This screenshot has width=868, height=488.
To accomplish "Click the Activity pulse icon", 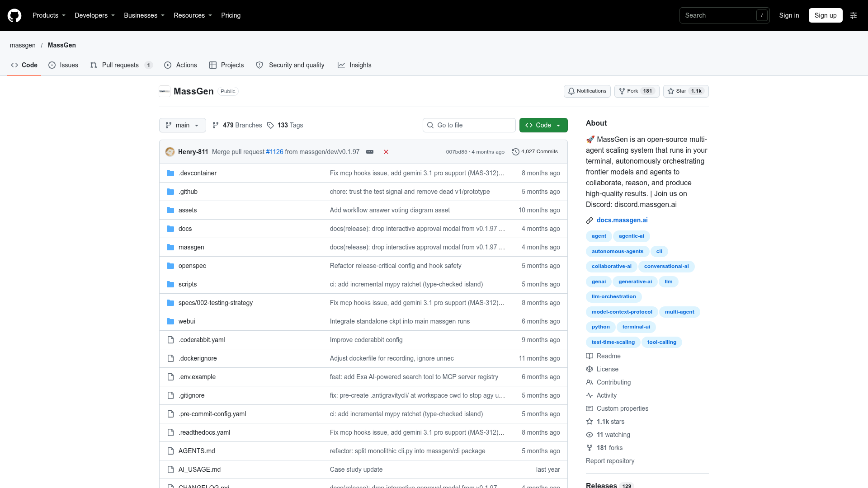I will pos(590,395).
